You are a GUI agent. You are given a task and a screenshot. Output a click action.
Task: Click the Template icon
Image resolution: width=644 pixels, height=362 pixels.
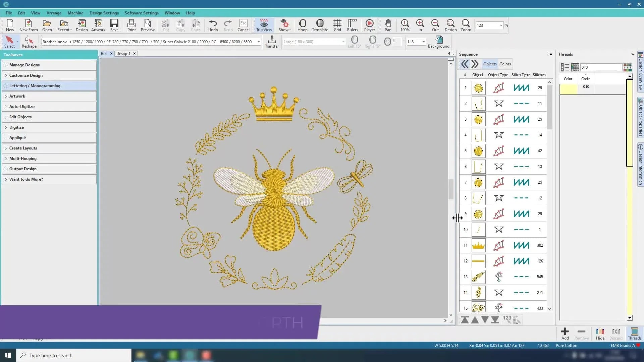[x=320, y=25]
